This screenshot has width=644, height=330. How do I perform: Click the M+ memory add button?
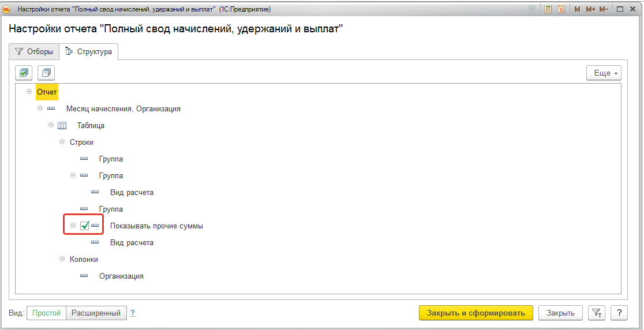(590, 9)
